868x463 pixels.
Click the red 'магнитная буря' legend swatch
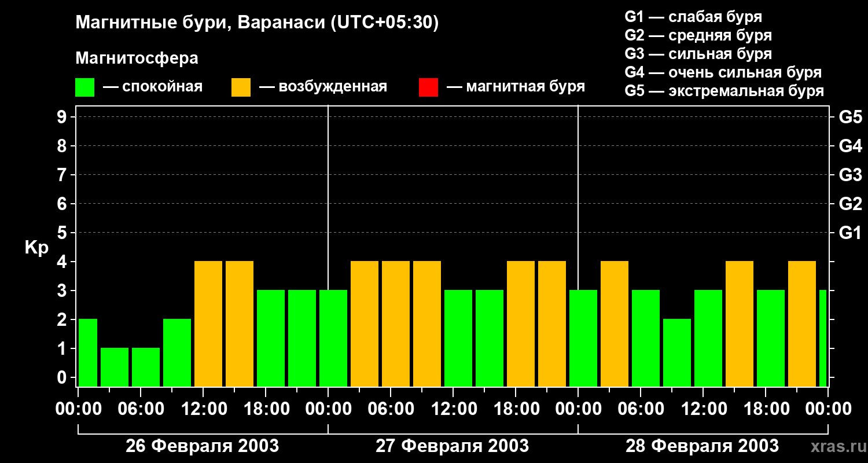click(428, 87)
